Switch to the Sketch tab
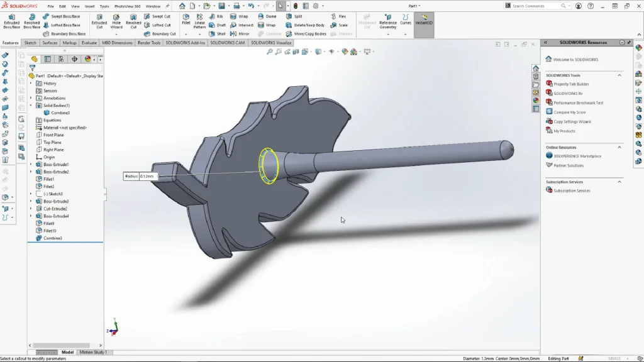Screen dimensions: 644x362 [x=30, y=43]
